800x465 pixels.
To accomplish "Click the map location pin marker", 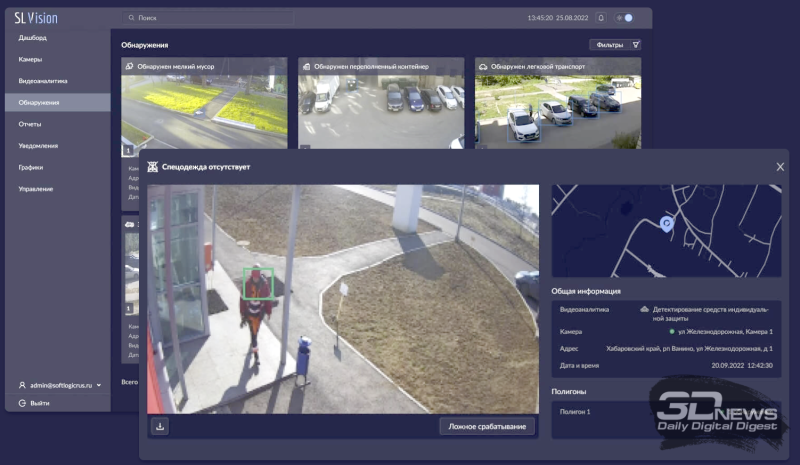I will coord(667,224).
